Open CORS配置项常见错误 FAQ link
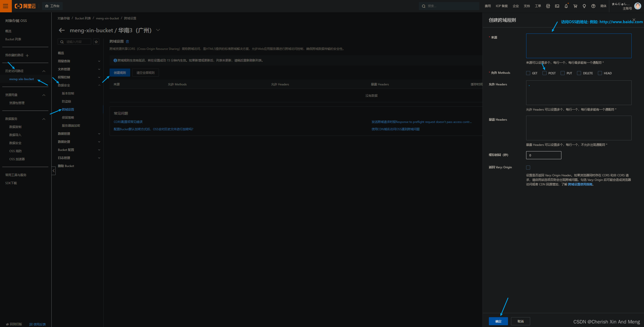Image resolution: width=644 pixels, height=327 pixels. [x=128, y=122]
